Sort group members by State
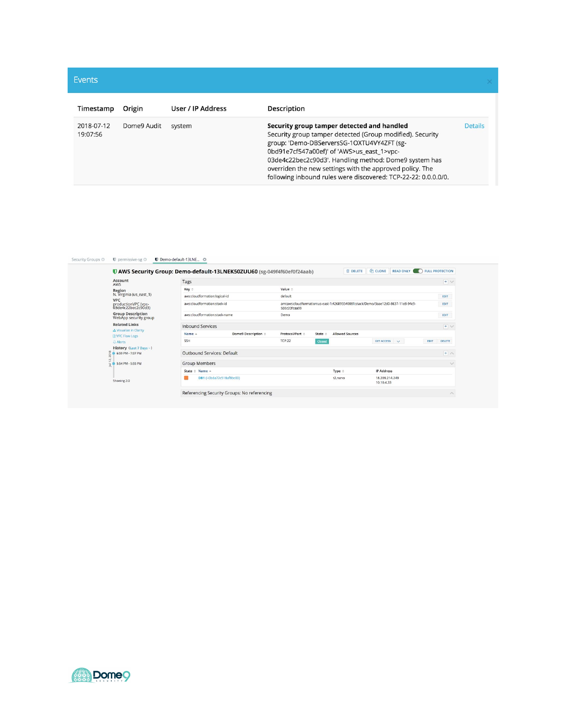This screenshot has width=563, height=728. (x=190, y=371)
